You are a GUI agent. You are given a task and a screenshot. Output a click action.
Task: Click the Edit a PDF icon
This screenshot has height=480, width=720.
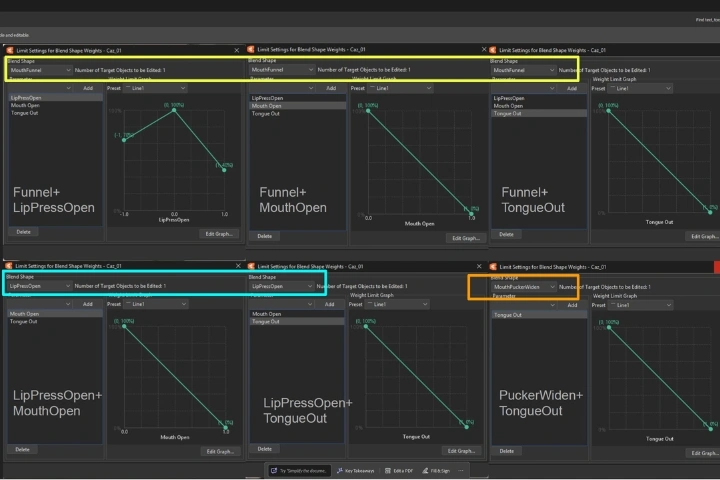[x=388, y=471]
